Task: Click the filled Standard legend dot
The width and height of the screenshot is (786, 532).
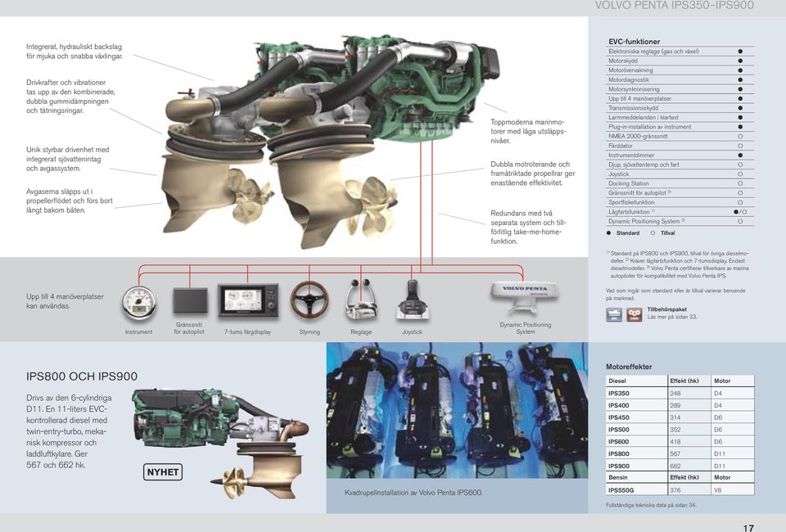Action: (608, 233)
